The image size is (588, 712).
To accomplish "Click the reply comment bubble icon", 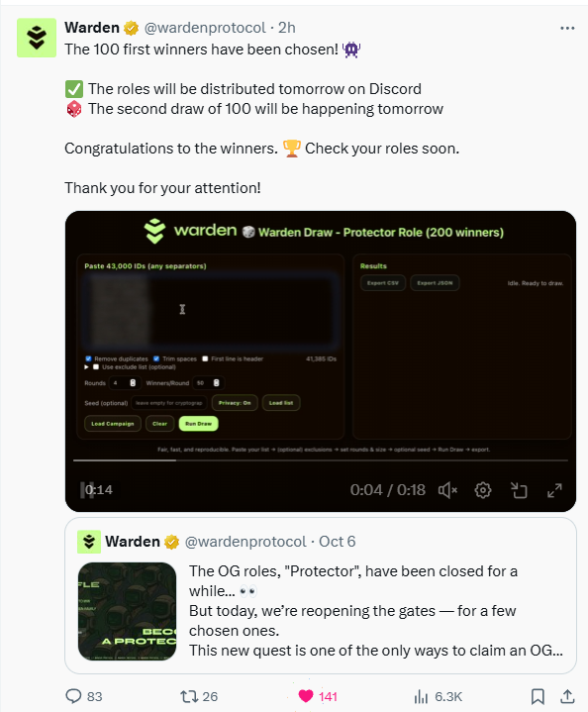I will [73, 695].
